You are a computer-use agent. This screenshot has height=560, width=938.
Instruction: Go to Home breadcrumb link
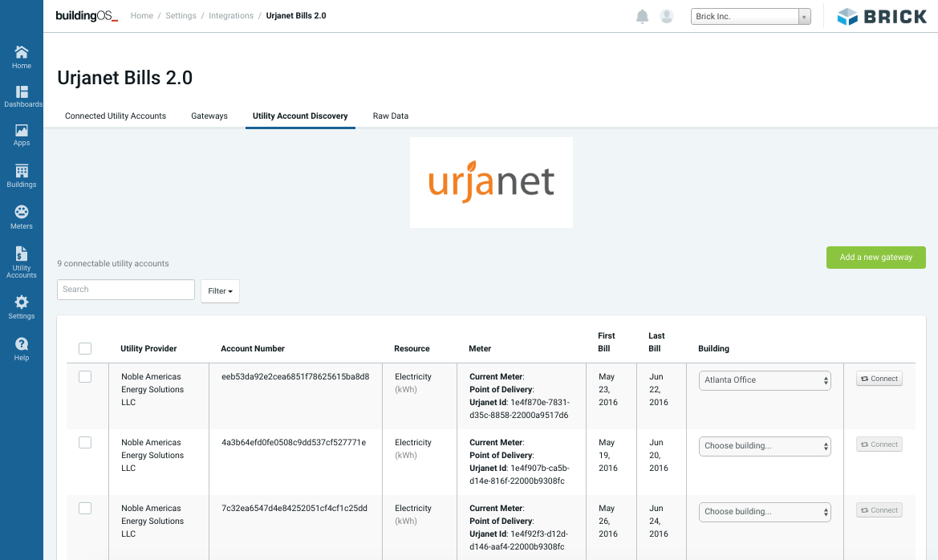tap(142, 15)
